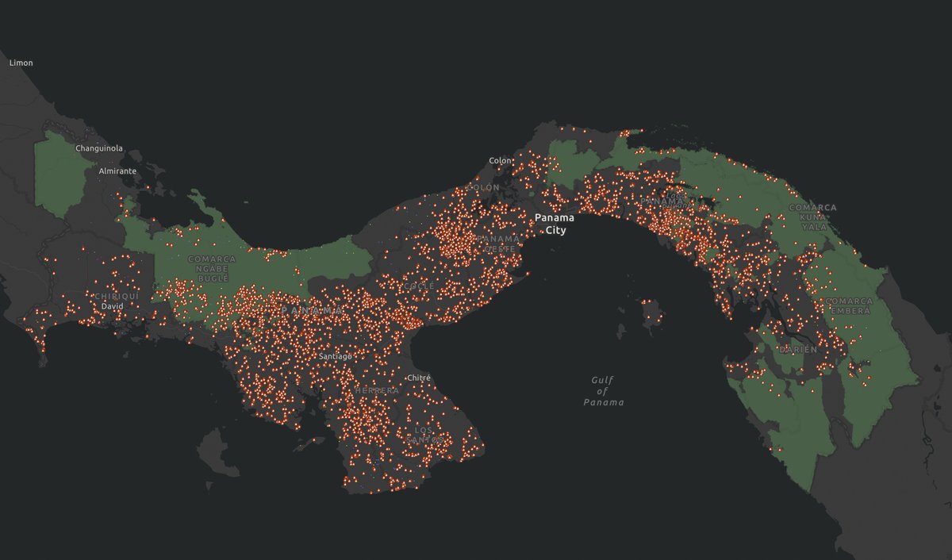
Task: Click the Santiago city label
Action: [335, 357]
